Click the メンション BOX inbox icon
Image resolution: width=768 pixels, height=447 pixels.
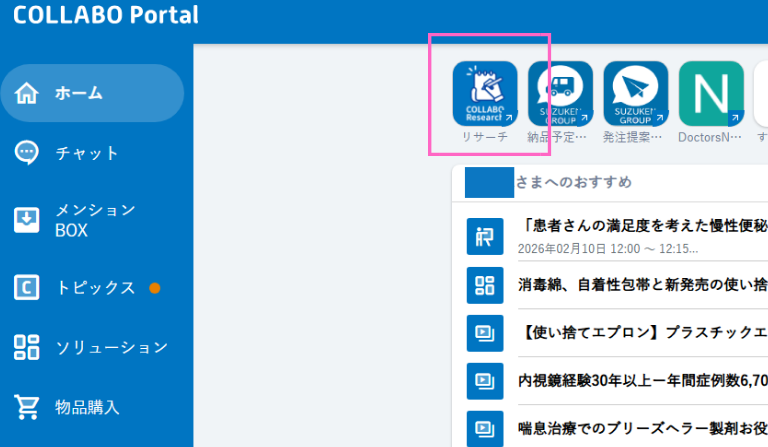tap(27, 220)
